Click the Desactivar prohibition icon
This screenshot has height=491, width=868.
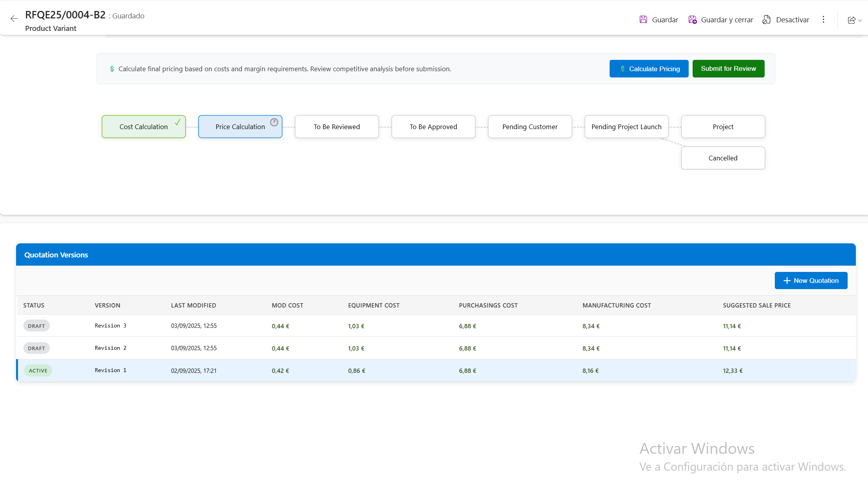coord(766,20)
